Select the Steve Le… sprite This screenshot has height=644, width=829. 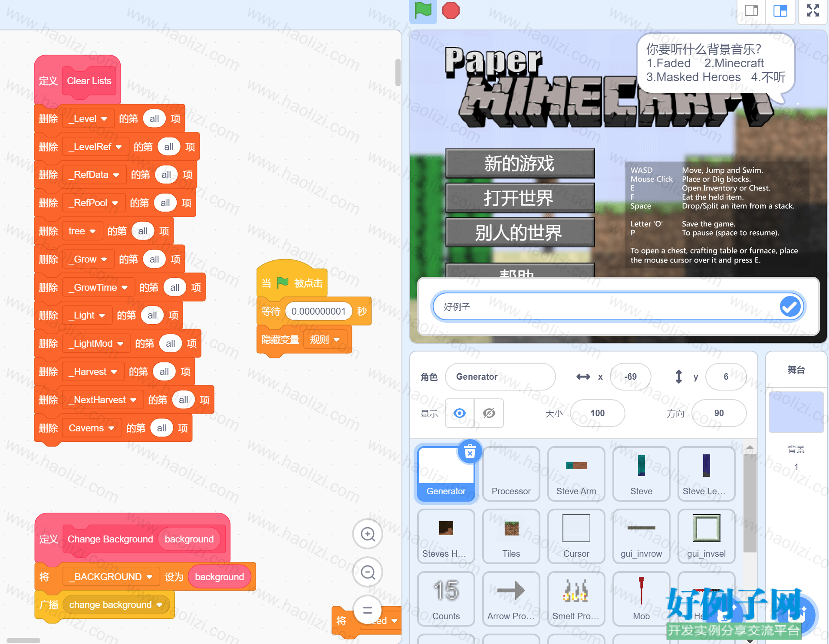tap(707, 474)
